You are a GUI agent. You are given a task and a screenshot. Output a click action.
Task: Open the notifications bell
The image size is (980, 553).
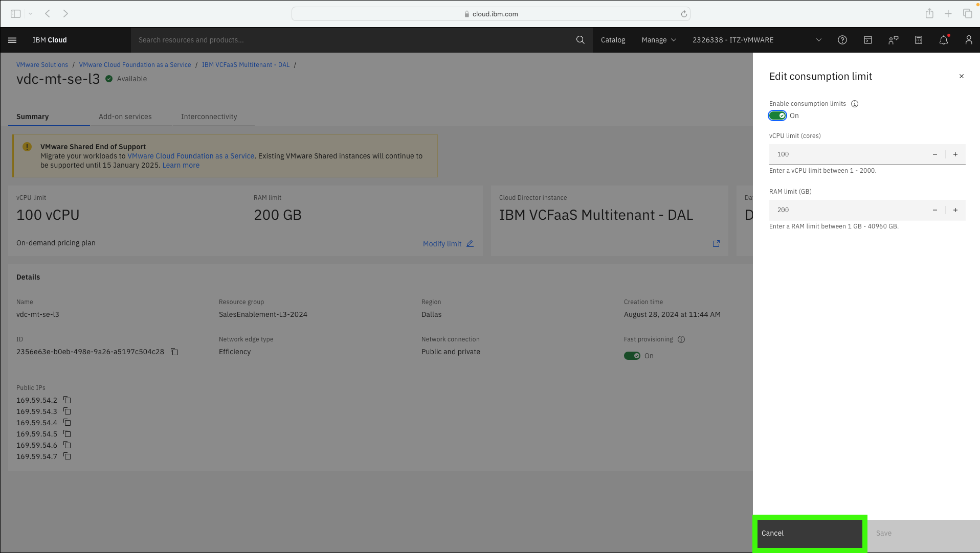pos(944,40)
